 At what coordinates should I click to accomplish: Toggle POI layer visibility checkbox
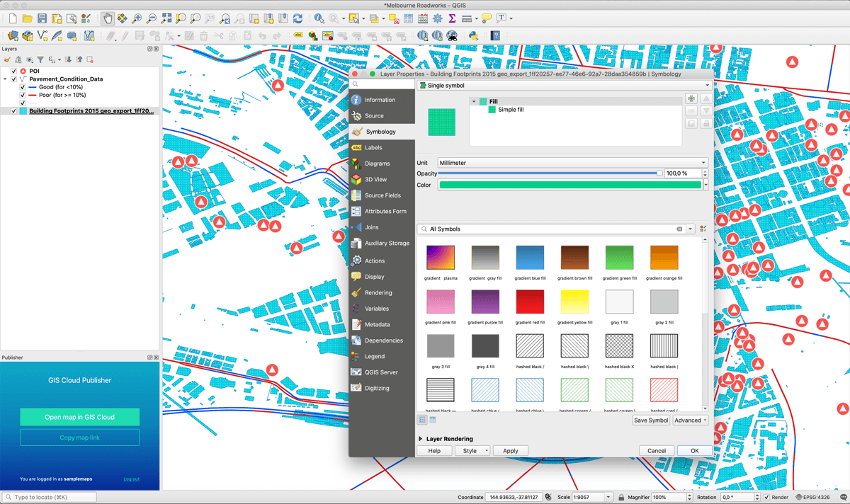[13, 71]
